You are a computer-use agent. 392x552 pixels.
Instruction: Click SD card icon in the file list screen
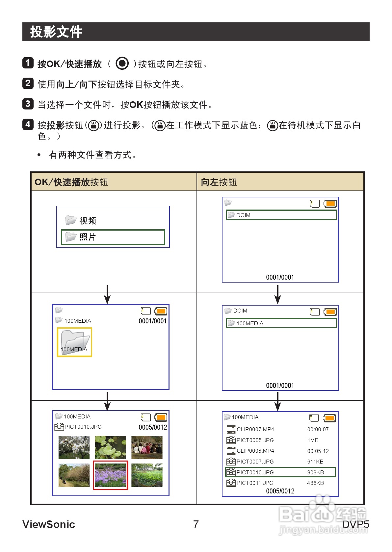(314, 418)
